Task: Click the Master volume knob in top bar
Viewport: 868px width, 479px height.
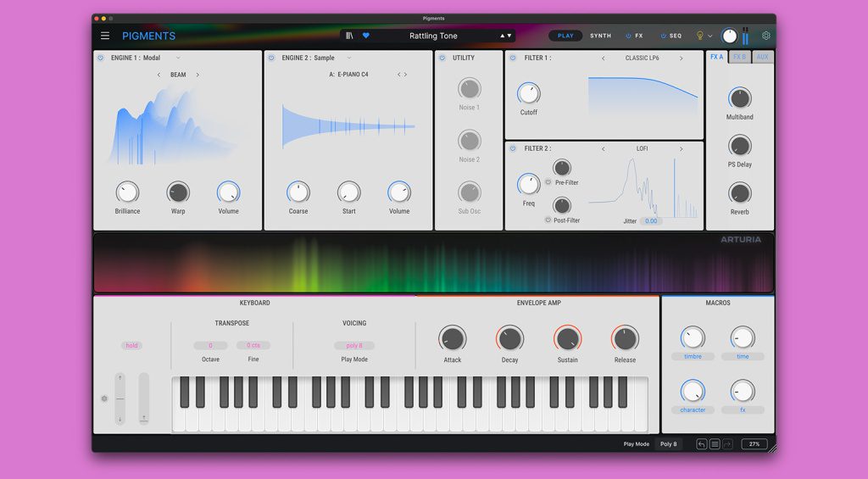Action: click(730, 36)
